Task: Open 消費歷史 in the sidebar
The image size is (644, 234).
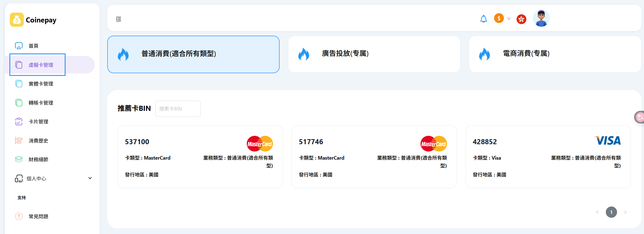Action: (38, 141)
